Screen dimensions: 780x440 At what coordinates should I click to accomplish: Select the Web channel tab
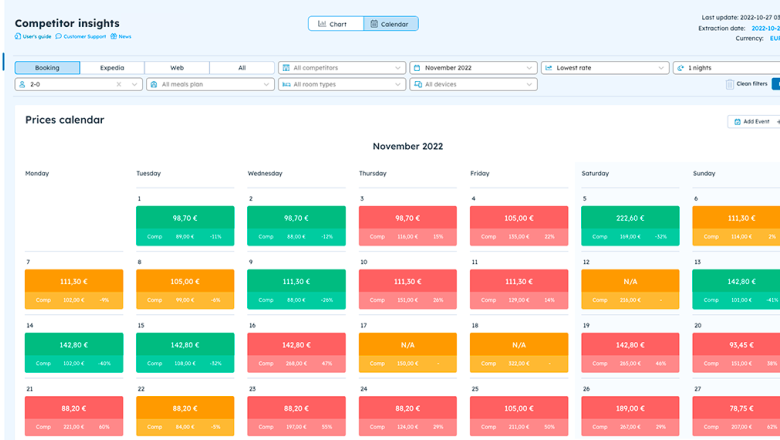click(x=177, y=68)
